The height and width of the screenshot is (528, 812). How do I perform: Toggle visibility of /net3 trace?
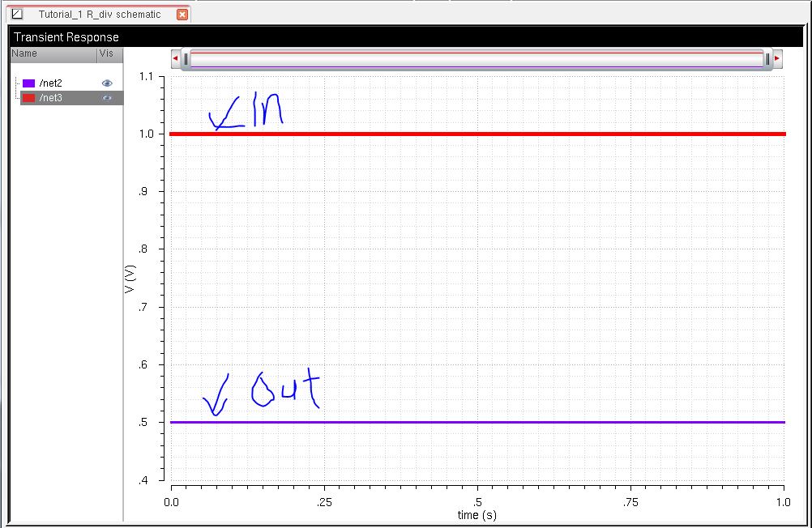pos(107,98)
